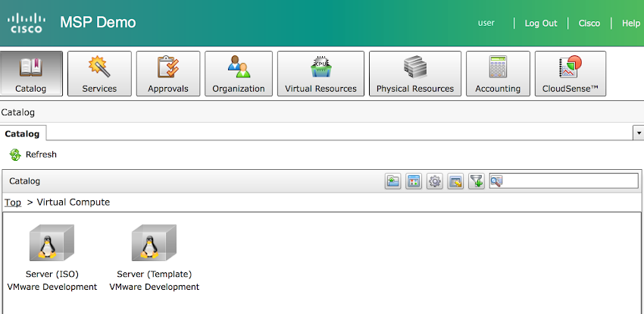The width and height of the screenshot is (644, 314).
Task: Select the Server (Template) catalog item
Action: (154, 257)
